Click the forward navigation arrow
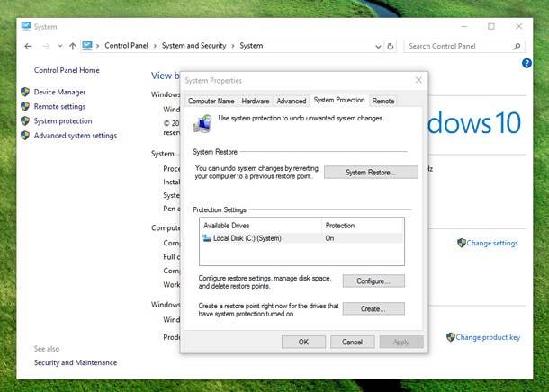549x392 pixels. [46, 46]
